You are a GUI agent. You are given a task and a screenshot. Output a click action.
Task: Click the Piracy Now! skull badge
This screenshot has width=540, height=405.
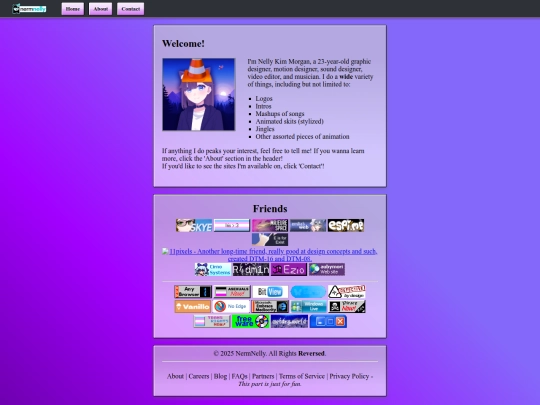pyautogui.click(x=347, y=307)
